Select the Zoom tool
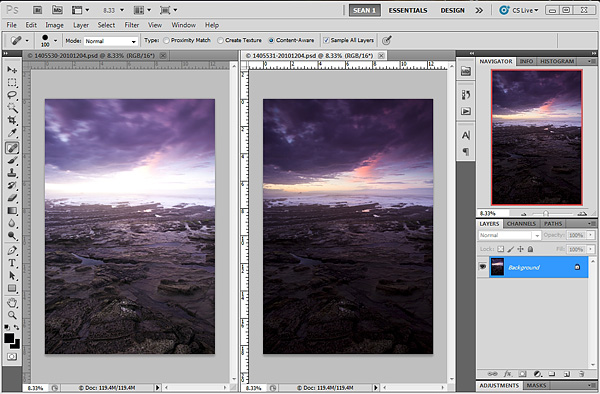The width and height of the screenshot is (600, 394). coord(12,316)
